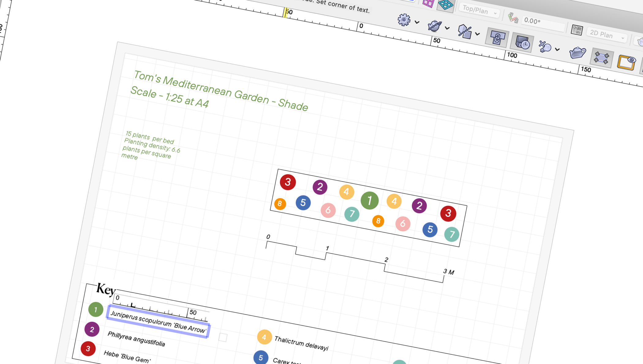Toggle the rectangle with crosses icon

(x=602, y=58)
